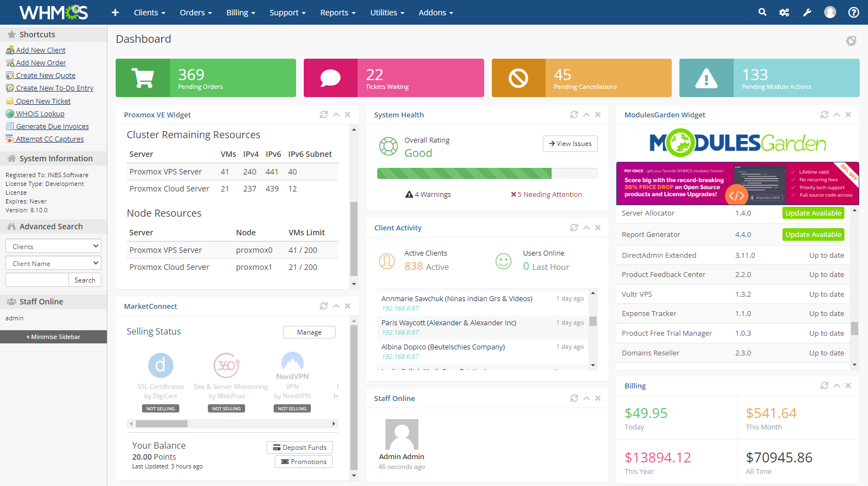Click the View Issues button
The image size is (868, 486).
coord(570,144)
